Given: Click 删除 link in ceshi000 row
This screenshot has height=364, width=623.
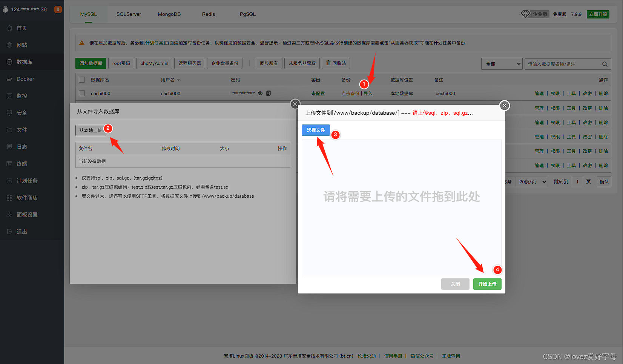Looking at the screenshot, I should (x=603, y=94).
